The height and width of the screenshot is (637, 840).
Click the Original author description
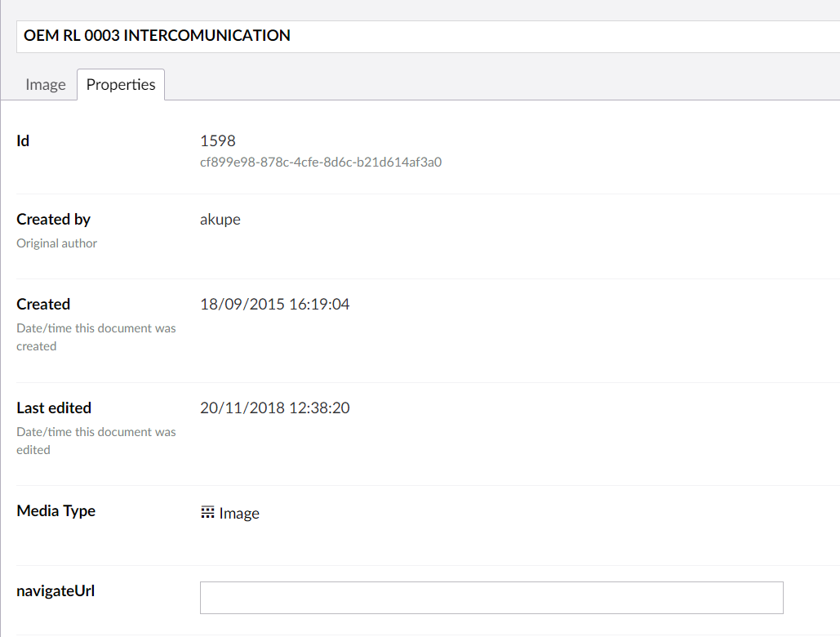tap(57, 243)
